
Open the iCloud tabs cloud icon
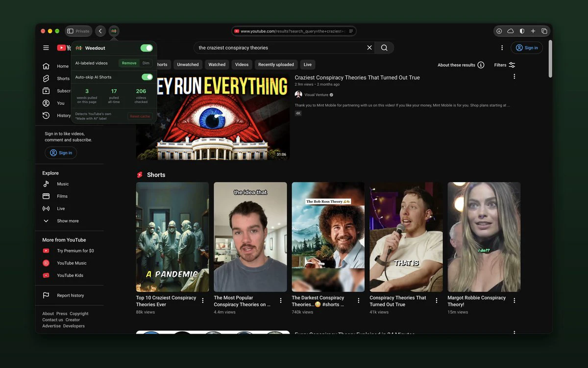pos(510,31)
